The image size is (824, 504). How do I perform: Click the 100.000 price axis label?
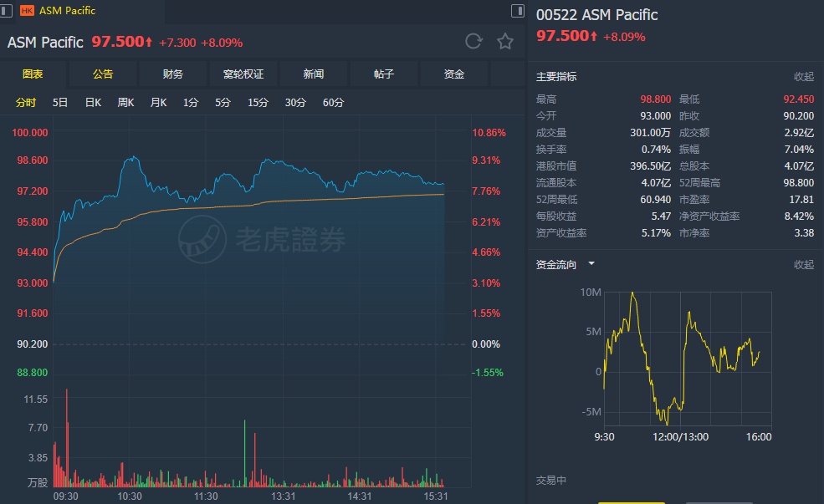30,133
